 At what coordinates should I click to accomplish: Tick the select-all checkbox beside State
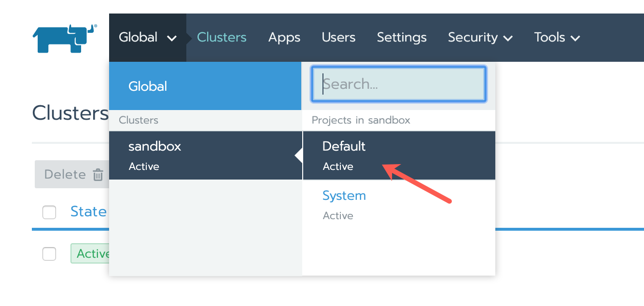tap(49, 212)
